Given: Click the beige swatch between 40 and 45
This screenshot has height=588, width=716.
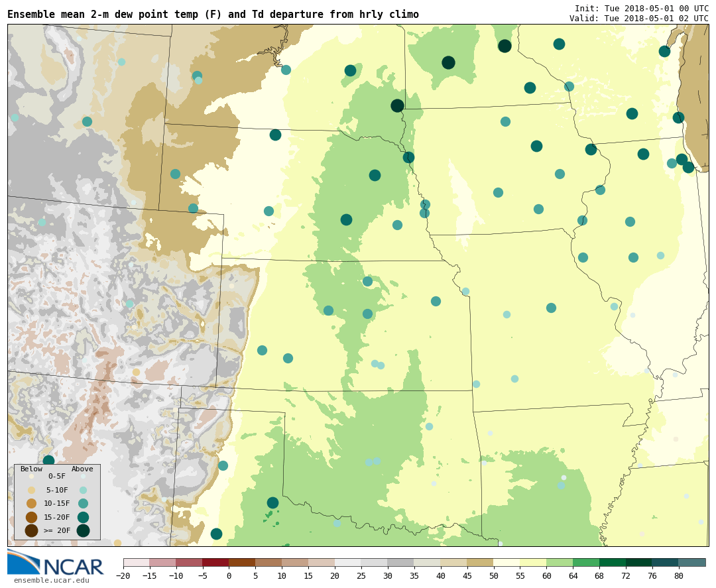Looking at the screenshot, I should coord(453,562).
